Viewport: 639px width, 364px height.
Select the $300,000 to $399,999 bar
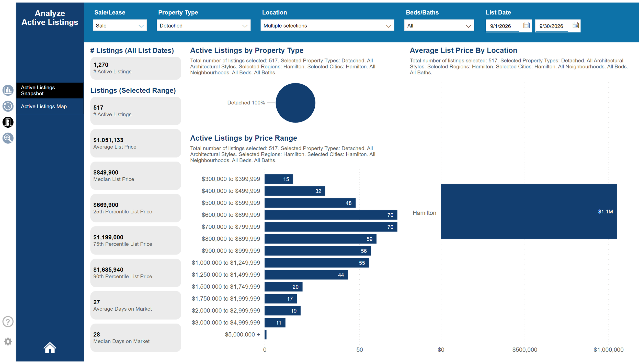279,179
